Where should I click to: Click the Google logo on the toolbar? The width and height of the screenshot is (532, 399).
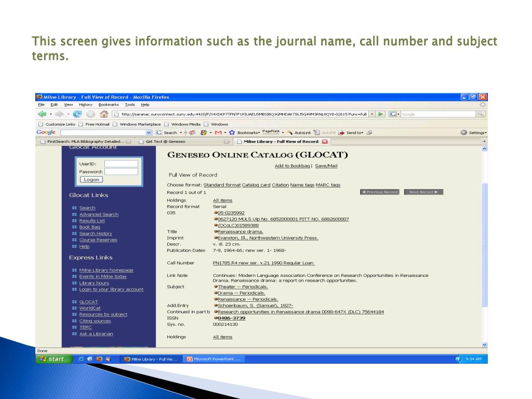(x=46, y=132)
